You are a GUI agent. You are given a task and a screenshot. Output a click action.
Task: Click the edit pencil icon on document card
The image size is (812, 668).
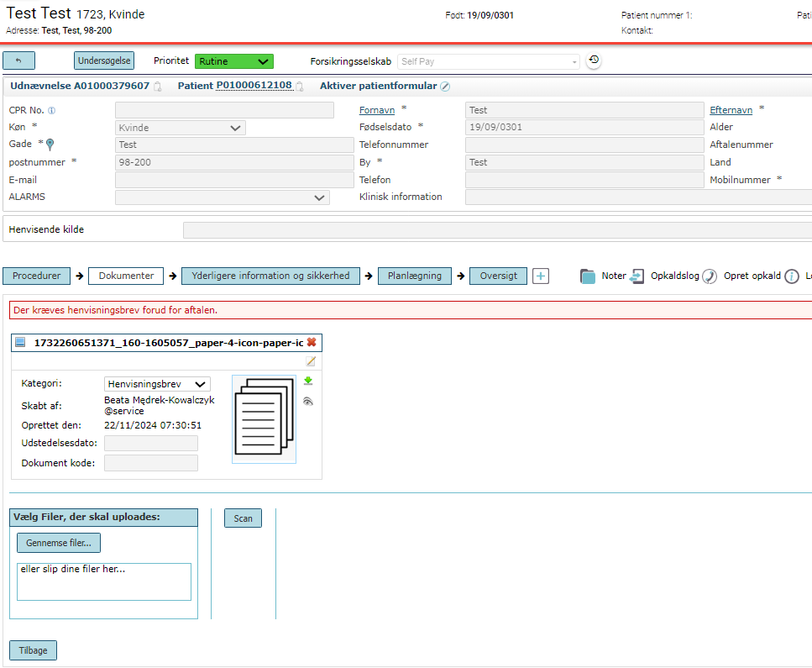(311, 361)
